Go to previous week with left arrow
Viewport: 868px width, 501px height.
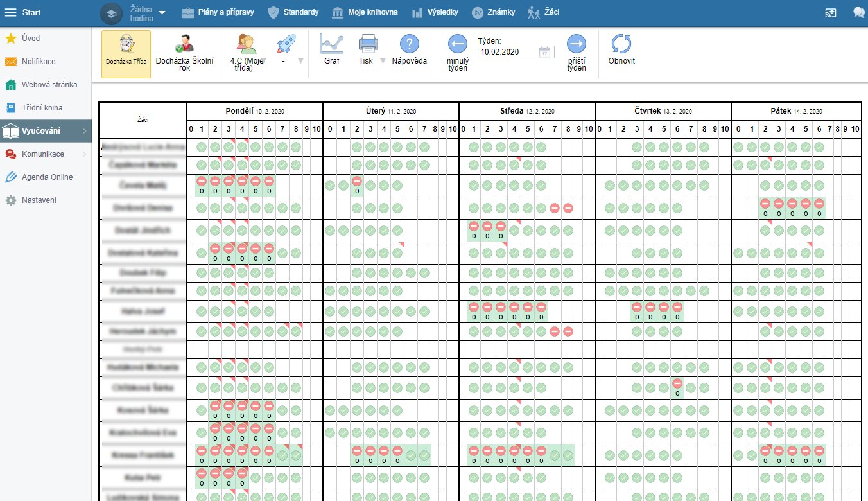457,44
